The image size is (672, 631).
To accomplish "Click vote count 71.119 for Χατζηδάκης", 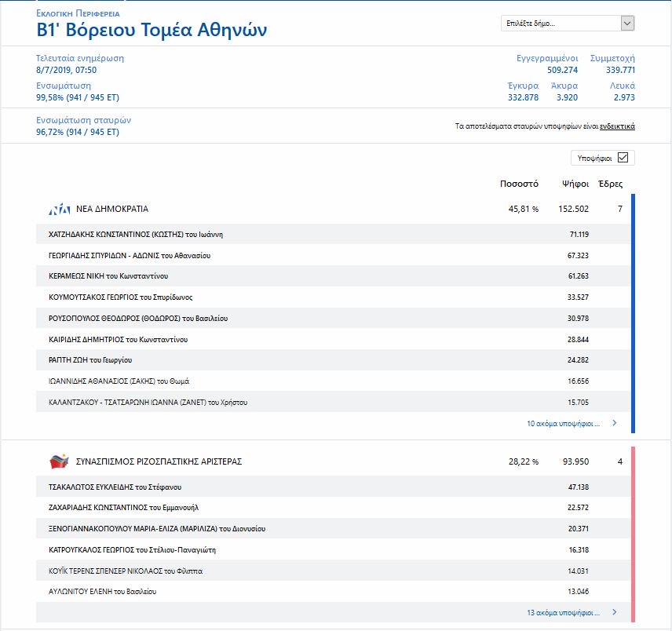I will [579, 235].
